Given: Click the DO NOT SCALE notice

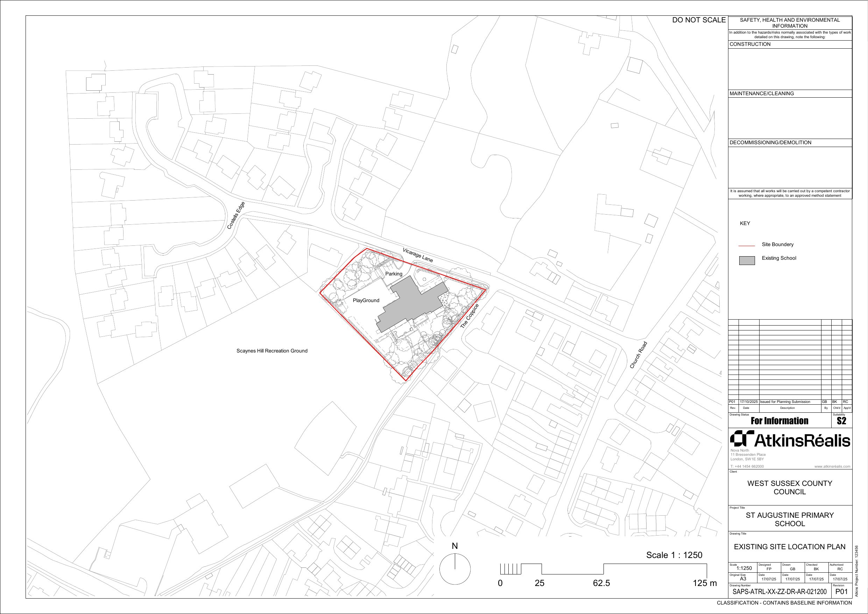Looking at the screenshot, I should 699,20.
